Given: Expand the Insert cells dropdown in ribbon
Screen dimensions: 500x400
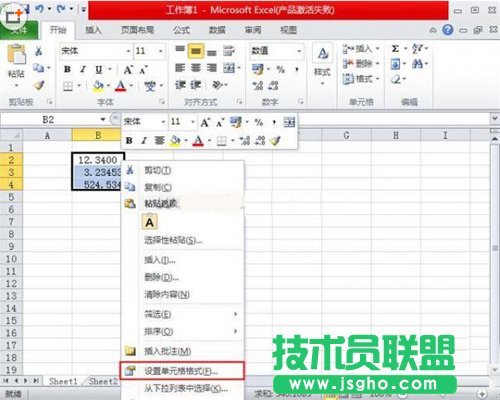Looking at the screenshot, I should [378, 49].
